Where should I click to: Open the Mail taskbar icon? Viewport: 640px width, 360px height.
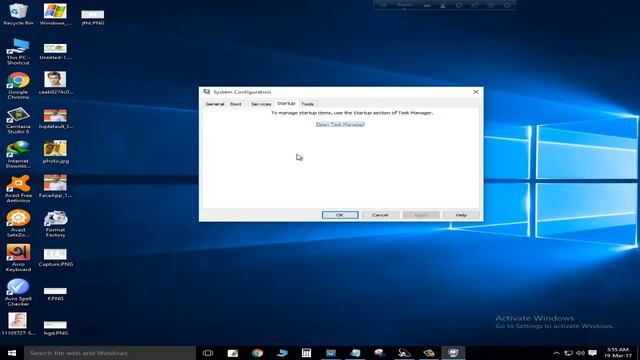(x=331, y=353)
